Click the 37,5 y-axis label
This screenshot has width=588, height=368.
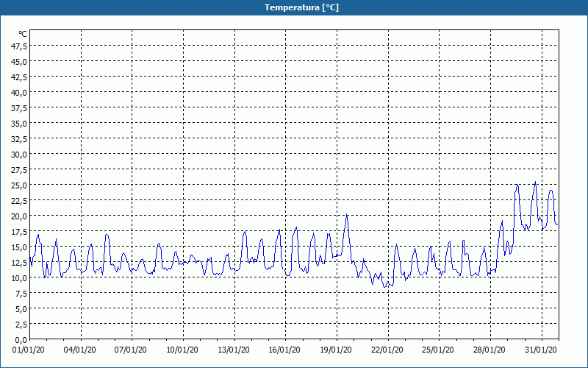[x=20, y=108]
